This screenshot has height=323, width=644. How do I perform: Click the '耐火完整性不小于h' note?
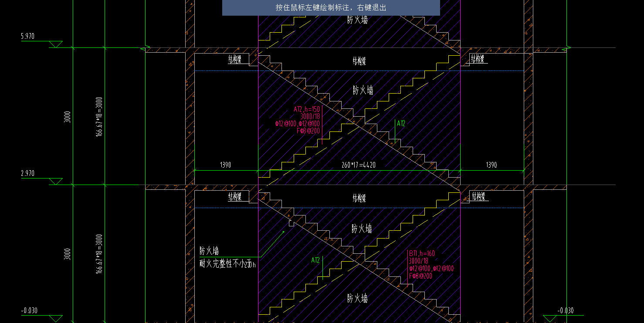[x=227, y=263]
